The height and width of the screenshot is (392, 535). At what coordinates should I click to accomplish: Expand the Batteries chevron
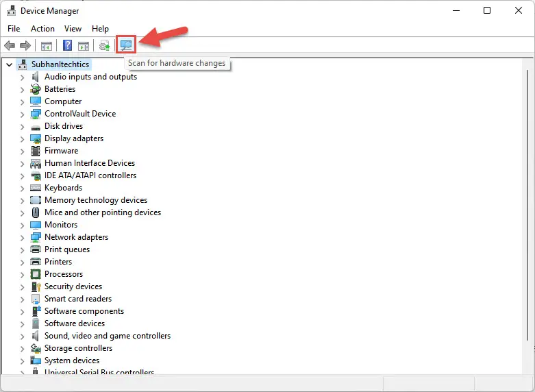[x=23, y=90]
